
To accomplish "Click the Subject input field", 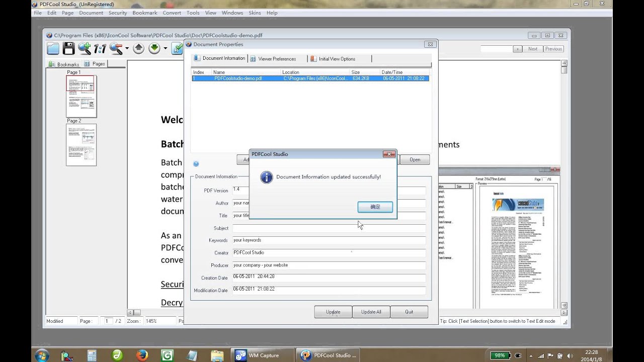I will pyautogui.click(x=329, y=228).
